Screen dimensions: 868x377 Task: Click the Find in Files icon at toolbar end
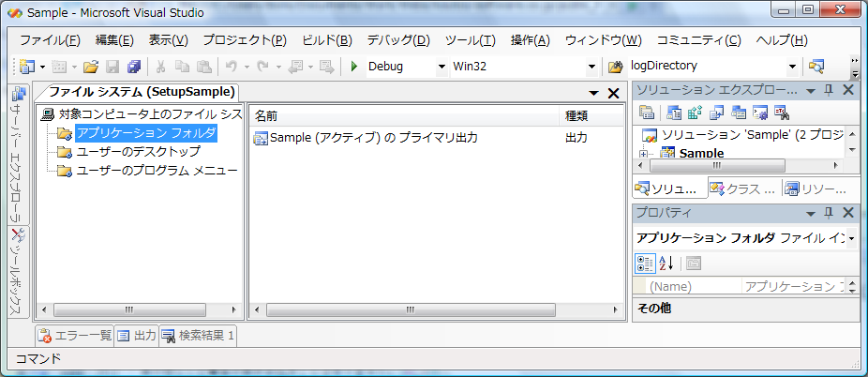(816, 67)
